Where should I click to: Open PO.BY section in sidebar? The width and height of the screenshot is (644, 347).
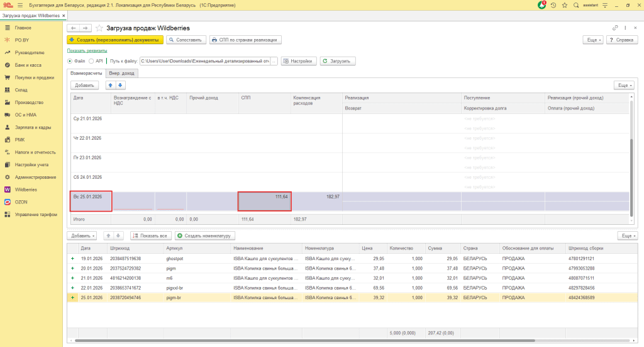pyautogui.click(x=22, y=40)
